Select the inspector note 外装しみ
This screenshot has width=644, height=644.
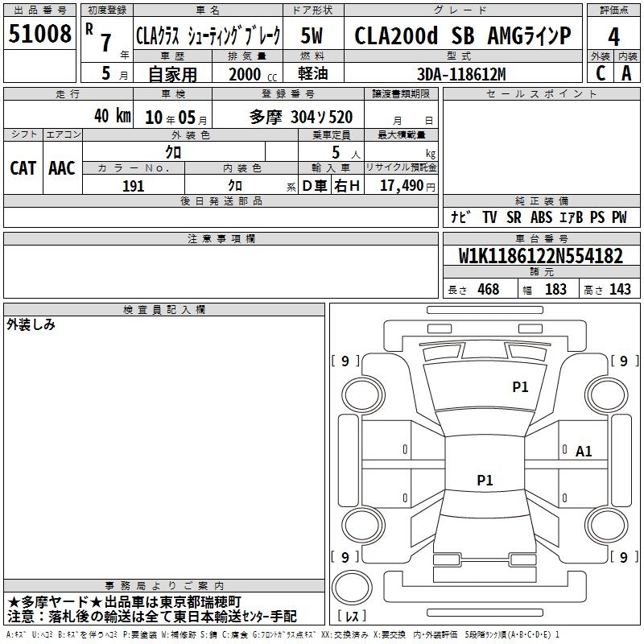coord(31,325)
